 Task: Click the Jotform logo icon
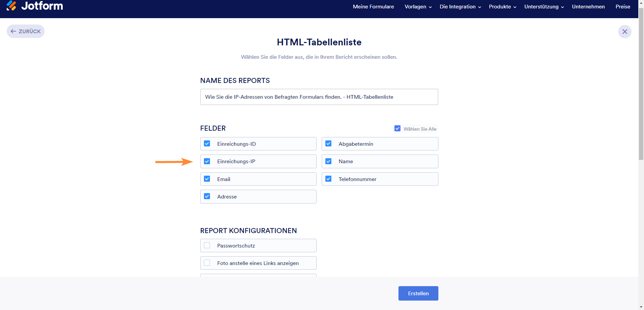11,6
